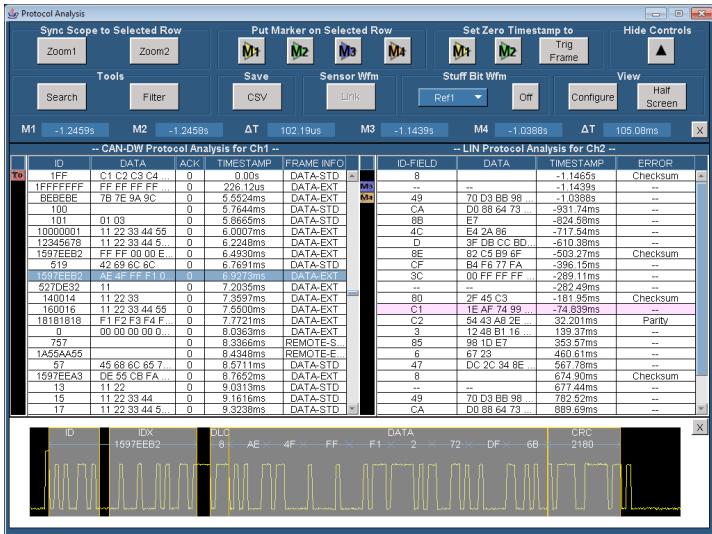Click the M2 time value field
The height and width of the screenshot is (534, 712).
coord(189,130)
